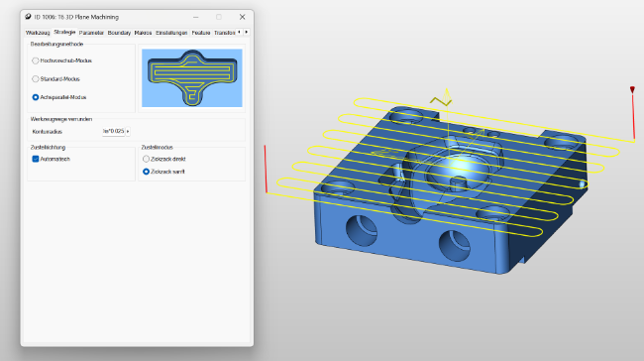Select Hochvorschub-Modus radio button
644x361 pixels.
36,60
